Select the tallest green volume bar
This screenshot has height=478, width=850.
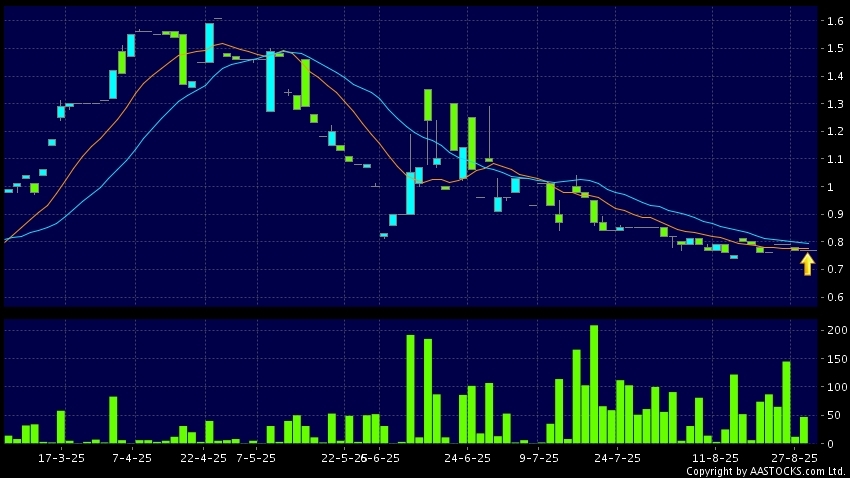point(594,384)
